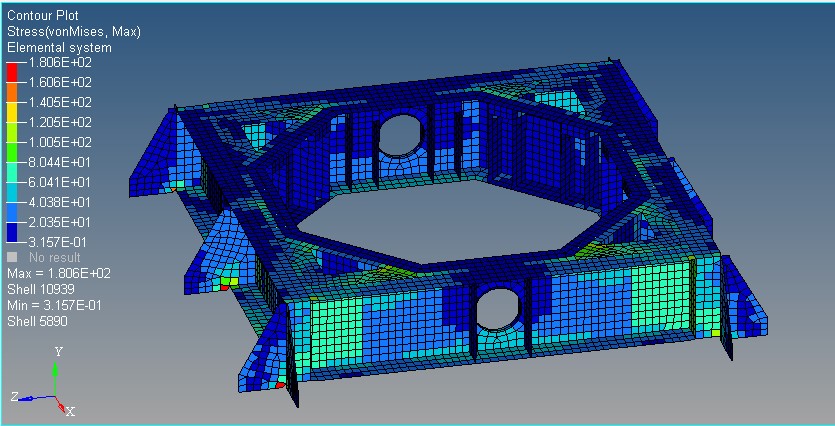Click the gray "No result" swatch

pyautogui.click(x=12, y=257)
